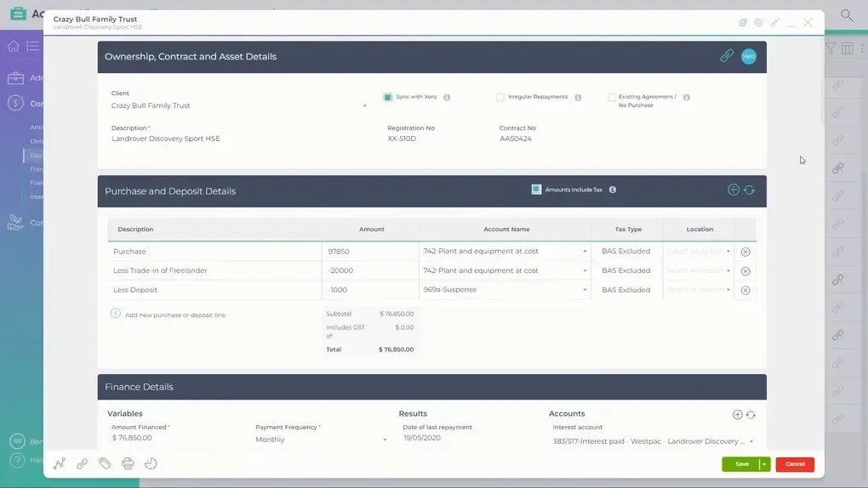Click the Purchase amount field 97850
Screen dimensions: 868x488
(370, 251)
